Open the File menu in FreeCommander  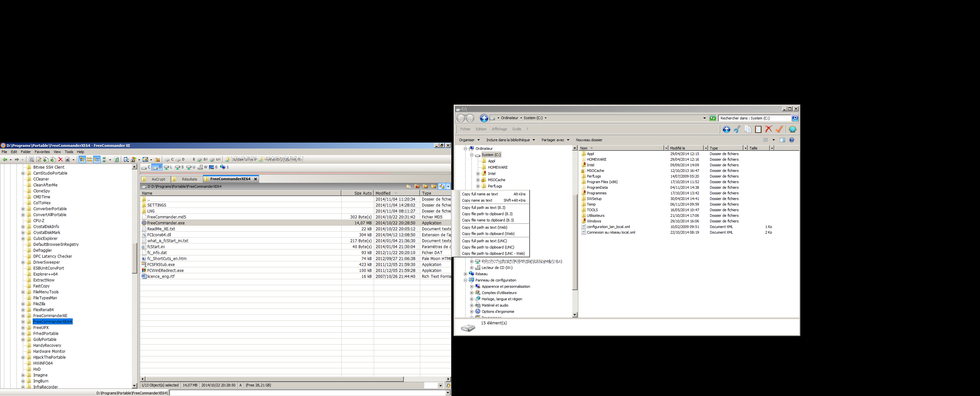[4, 152]
